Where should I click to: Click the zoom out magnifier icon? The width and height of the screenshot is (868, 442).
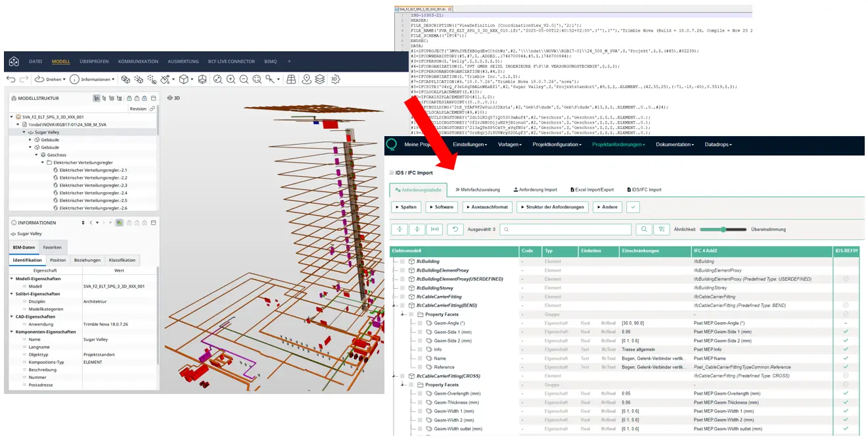pos(244,79)
